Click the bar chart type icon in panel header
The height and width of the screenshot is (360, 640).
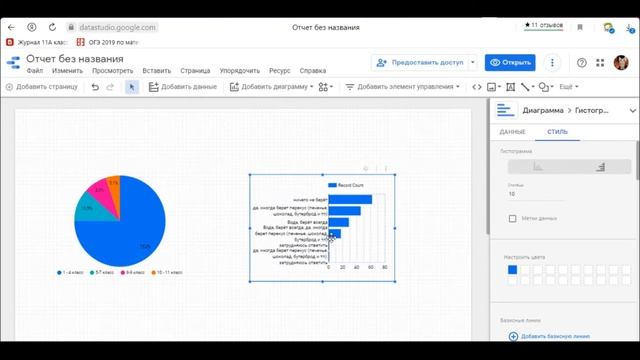[505, 110]
